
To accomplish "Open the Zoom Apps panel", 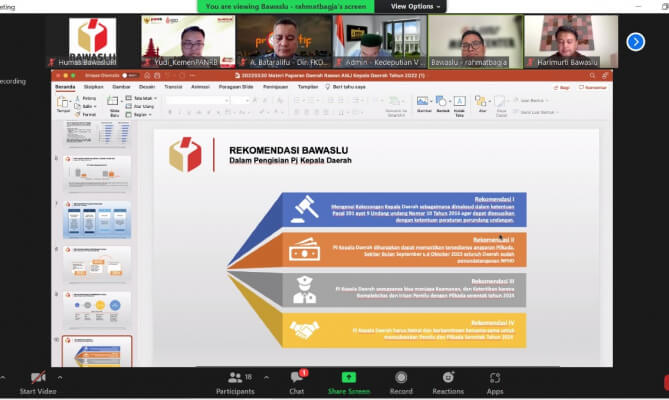I will [495, 378].
